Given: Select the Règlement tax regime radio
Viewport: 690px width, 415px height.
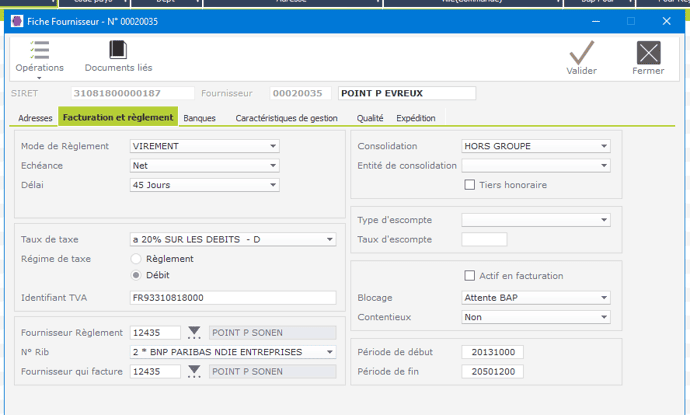Looking at the screenshot, I should (136, 259).
